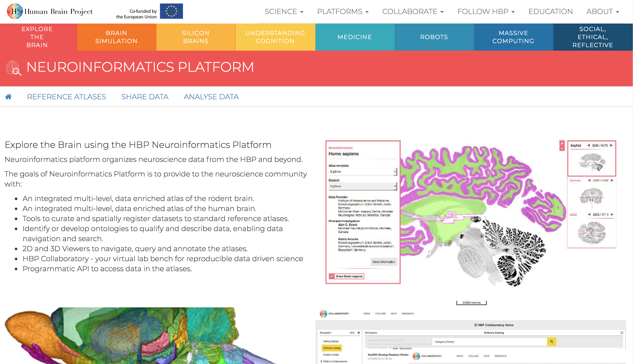Click the blue home icon
633x364 pixels.
[8, 97]
